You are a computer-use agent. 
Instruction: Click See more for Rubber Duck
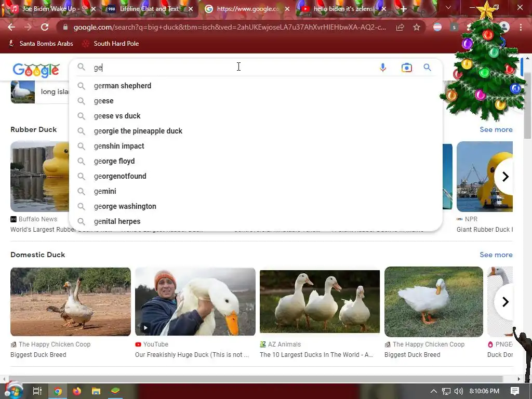coord(496,129)
